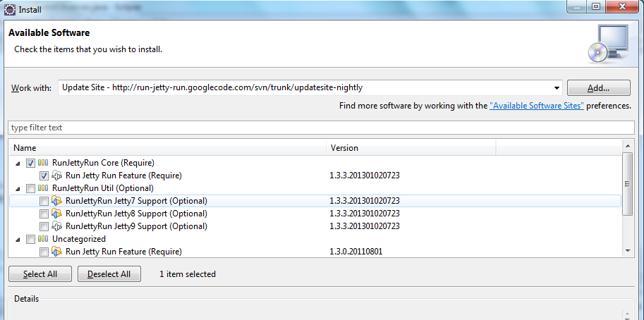Image resolution: width=644 pixels, height=320 pixels.
Task: Click feature icon beside Jetty8 Support
Action: (x=56, y=214)
